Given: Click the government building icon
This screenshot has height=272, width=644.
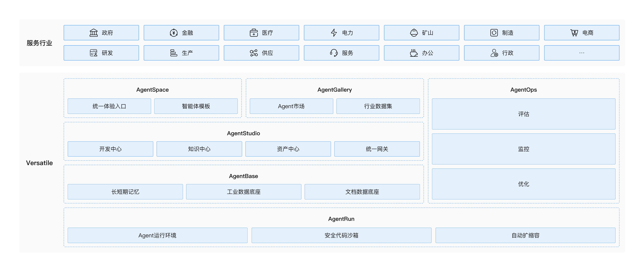Looking at the screenshot, I should [94, 33].
